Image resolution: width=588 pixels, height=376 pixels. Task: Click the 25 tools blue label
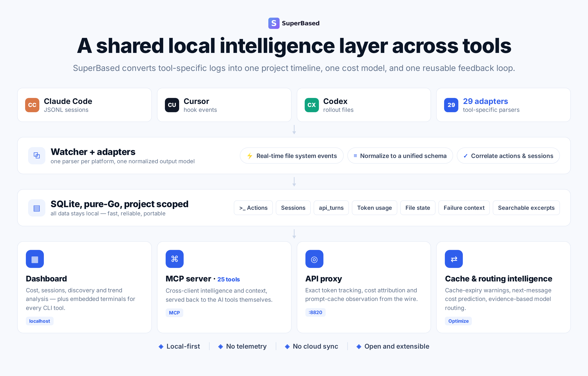click(229, 279)
